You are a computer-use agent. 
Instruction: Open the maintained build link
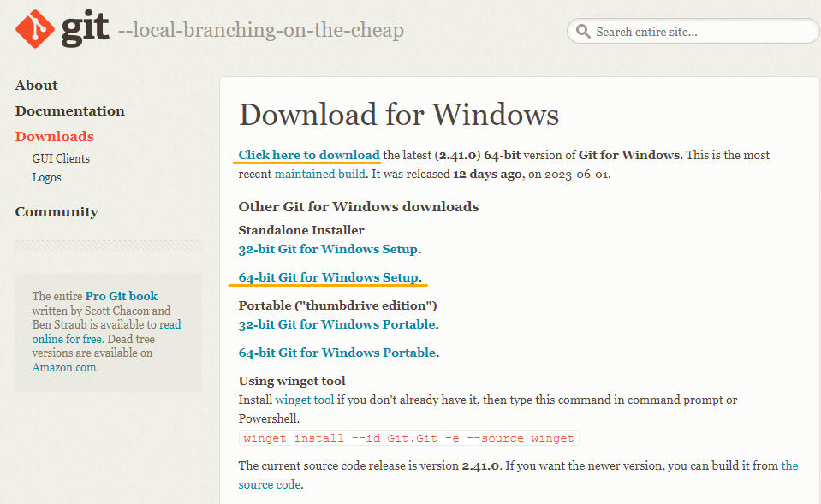click(x=320, y=174)
